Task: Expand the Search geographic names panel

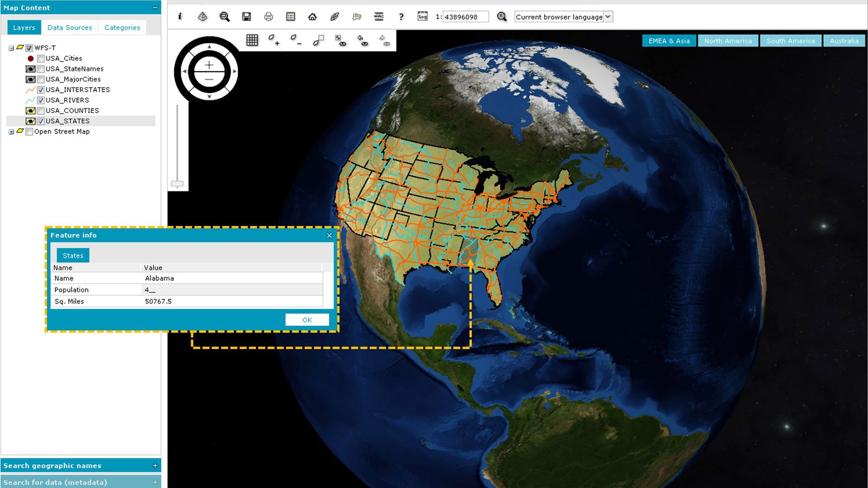Action: [x=155, y=465]
